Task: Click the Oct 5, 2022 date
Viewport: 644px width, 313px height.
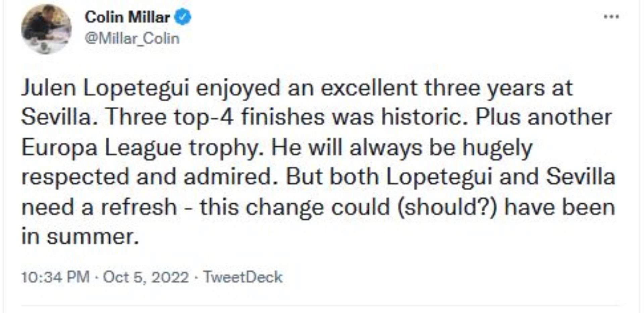Action: 146,277
